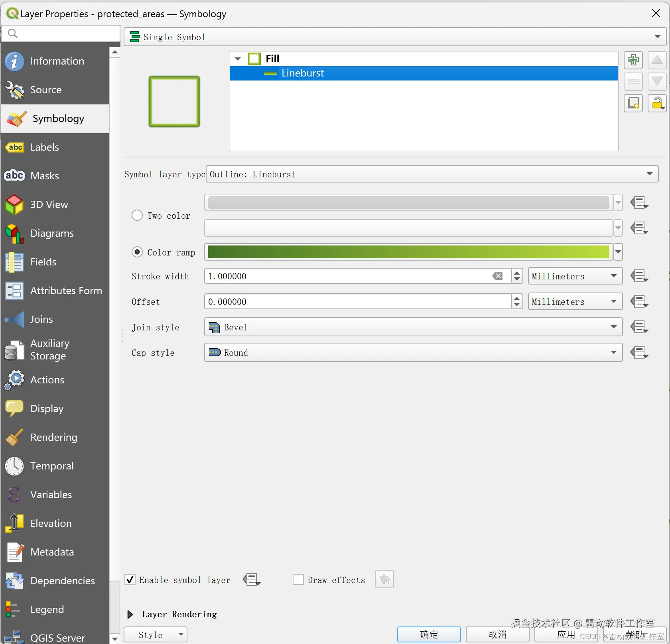Click the 确定 (OK) button
670x644 pixels.
tap(429, 634)
